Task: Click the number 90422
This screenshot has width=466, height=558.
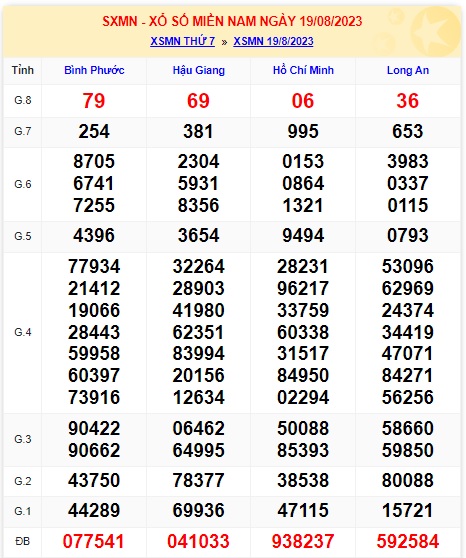Action: point(94,428)
